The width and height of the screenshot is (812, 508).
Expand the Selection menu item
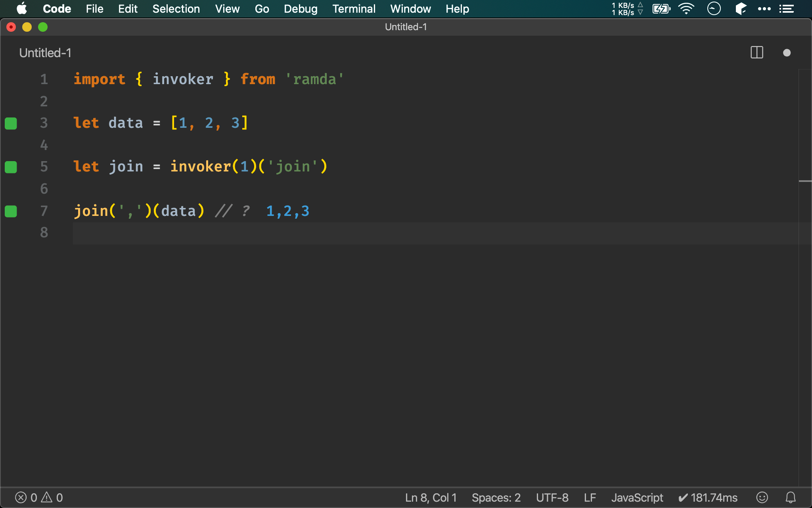click(175, 8)
